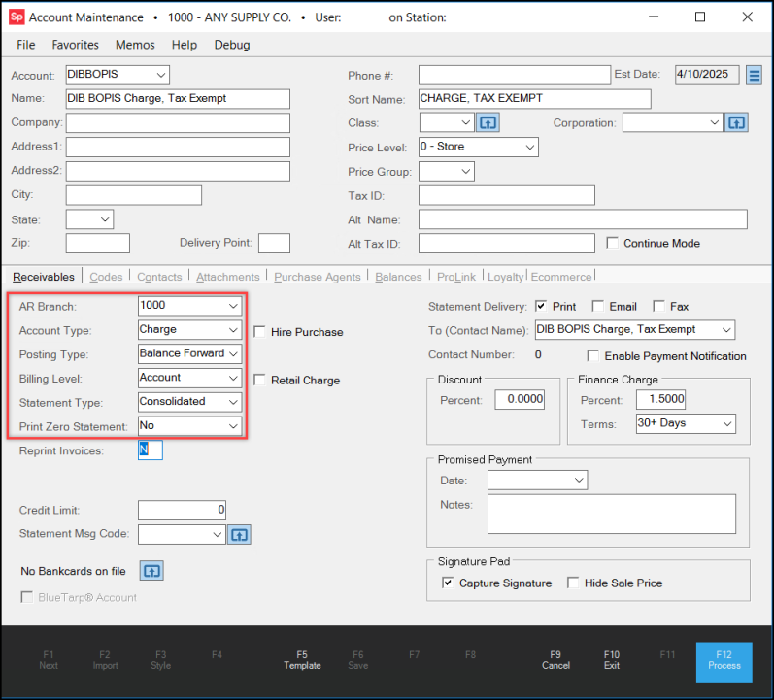The height and width of the screenshot is (700, 774).
Task: Click the Statement Msg Code lookup icon
Action: point(239,534)
